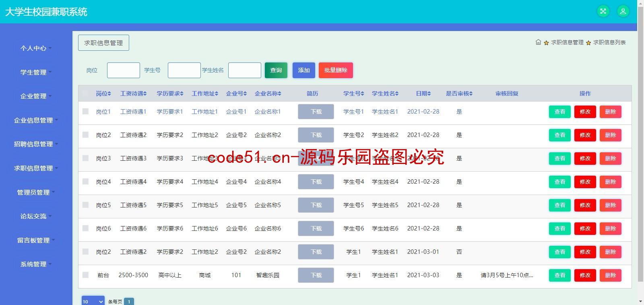Select checkbox of row dated 2021-03-01

click(x=85, y=251)
